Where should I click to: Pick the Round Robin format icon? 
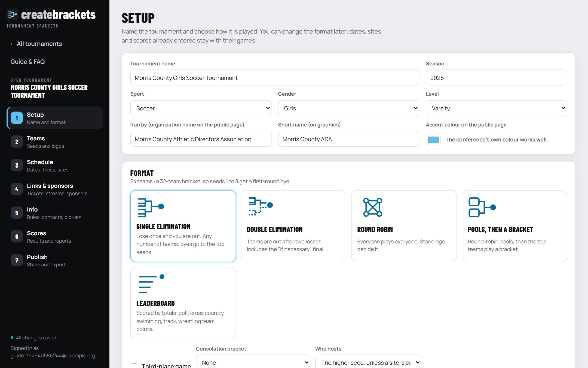tap(372, 207)
